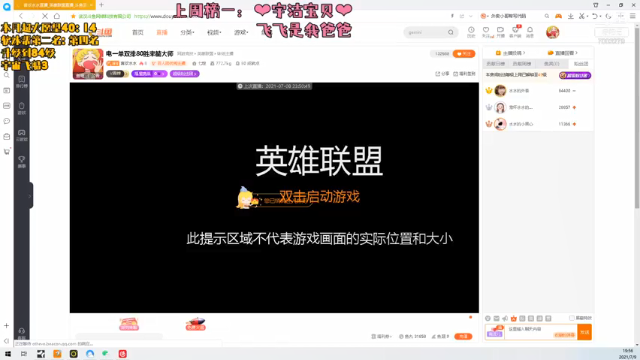Click the rocket gift icon below video
Image resolution: width=640 pixels, height=360 pixels.
(x=196, y=324)
